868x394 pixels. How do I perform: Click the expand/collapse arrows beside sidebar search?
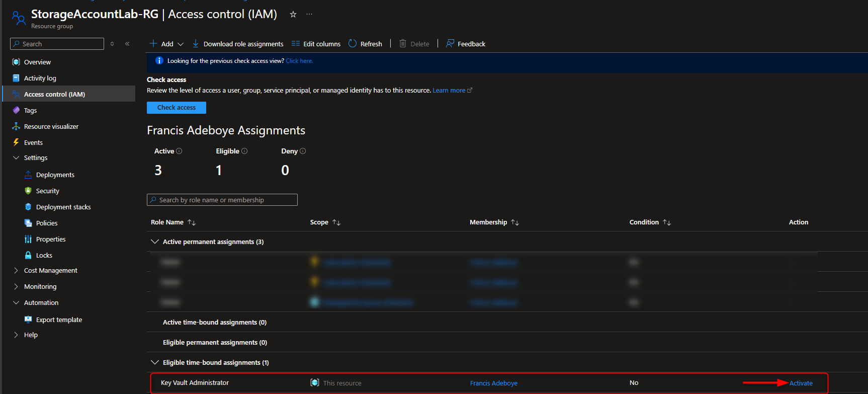coord(112,44)
